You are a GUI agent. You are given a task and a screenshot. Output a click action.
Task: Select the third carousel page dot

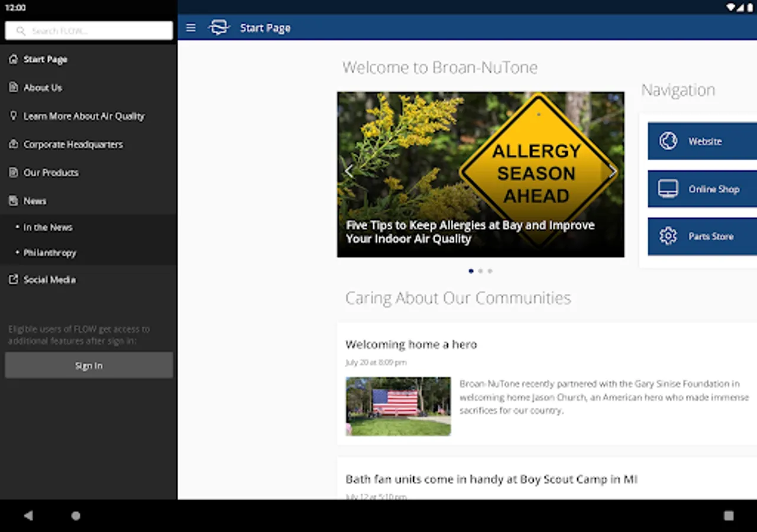tap(490, 271)
